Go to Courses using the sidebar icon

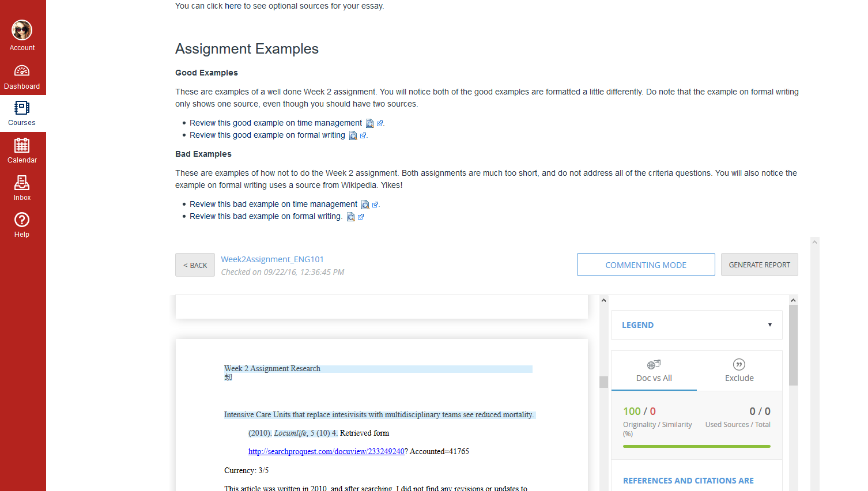click(x=22, y=113)
